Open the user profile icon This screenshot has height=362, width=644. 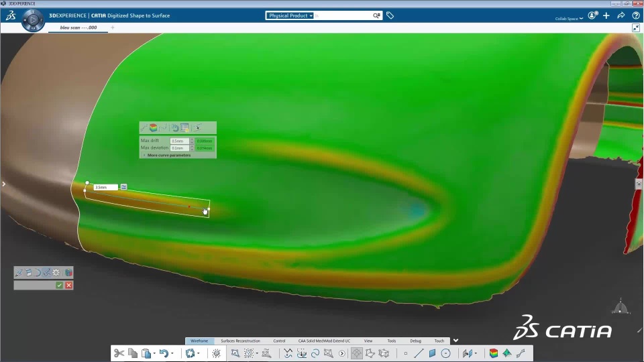pyautogui.click(x=592, y=15)
